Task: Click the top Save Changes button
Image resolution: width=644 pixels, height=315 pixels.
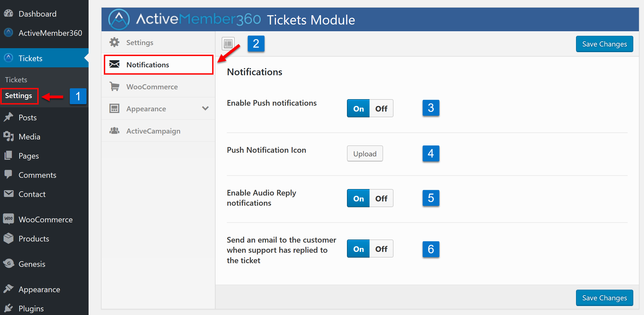Action: click(605, 44)
